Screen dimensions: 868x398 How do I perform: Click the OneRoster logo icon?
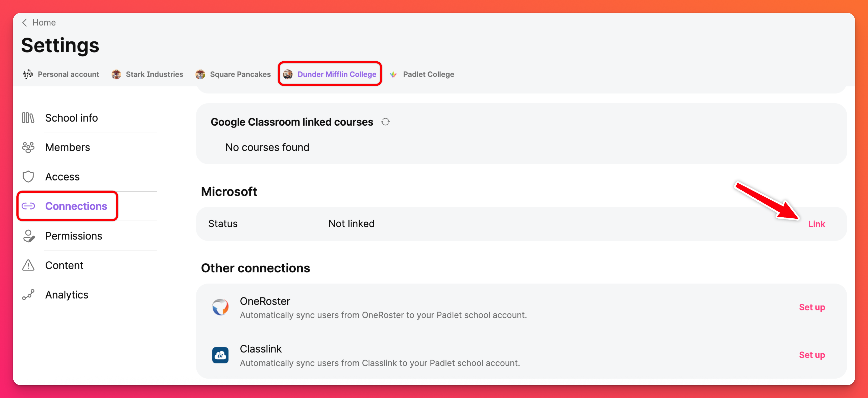pyautogui.click(x=220, y=307)
